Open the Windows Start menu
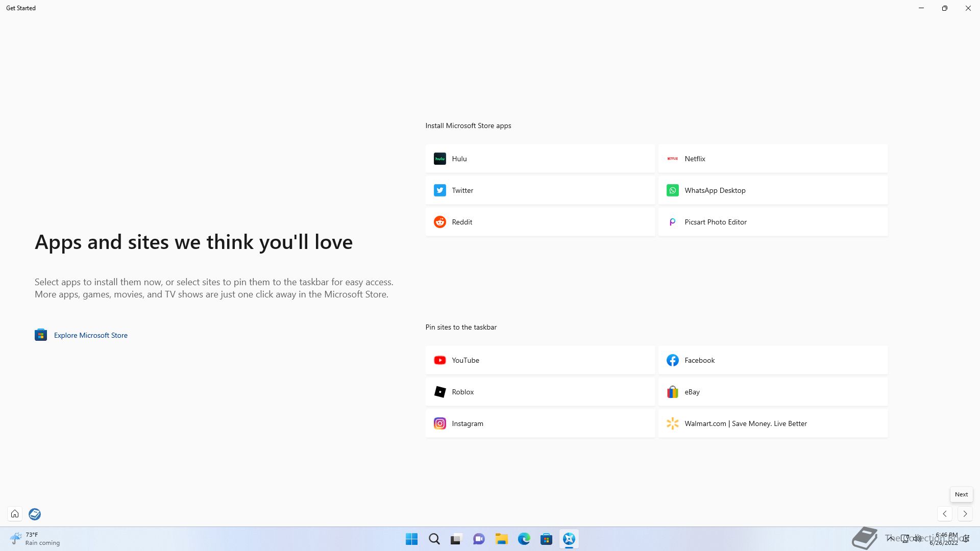 tap(411, 539)
